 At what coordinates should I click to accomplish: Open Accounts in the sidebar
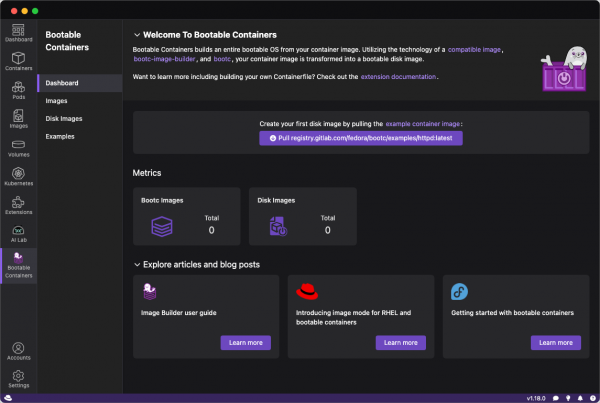(18, 350)
